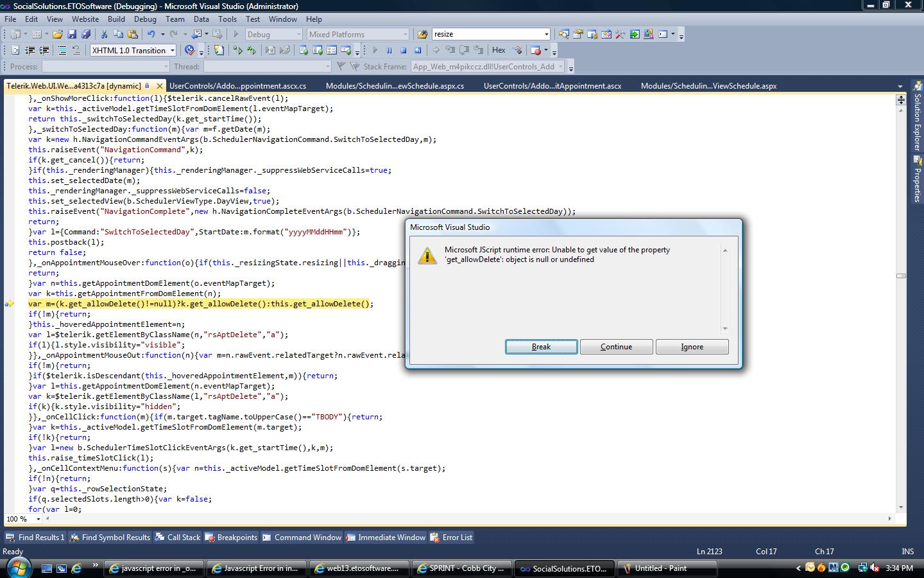
Task: Decrease line indent icon
Action: click(x=30, y=50)
